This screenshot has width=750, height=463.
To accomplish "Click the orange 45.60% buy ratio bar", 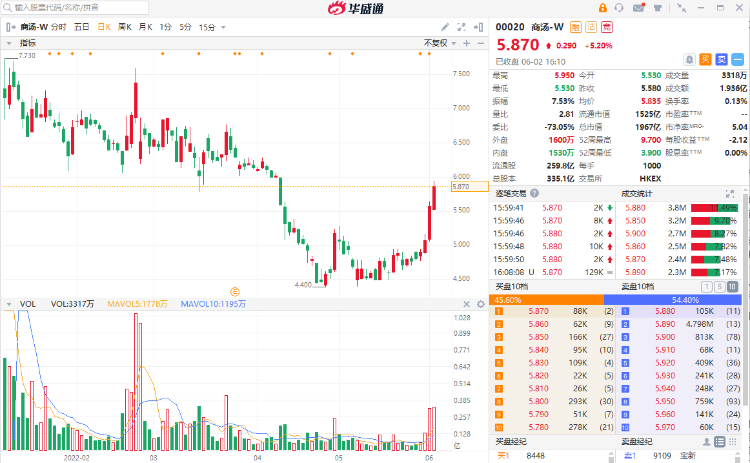I will (x=547, y=300).
